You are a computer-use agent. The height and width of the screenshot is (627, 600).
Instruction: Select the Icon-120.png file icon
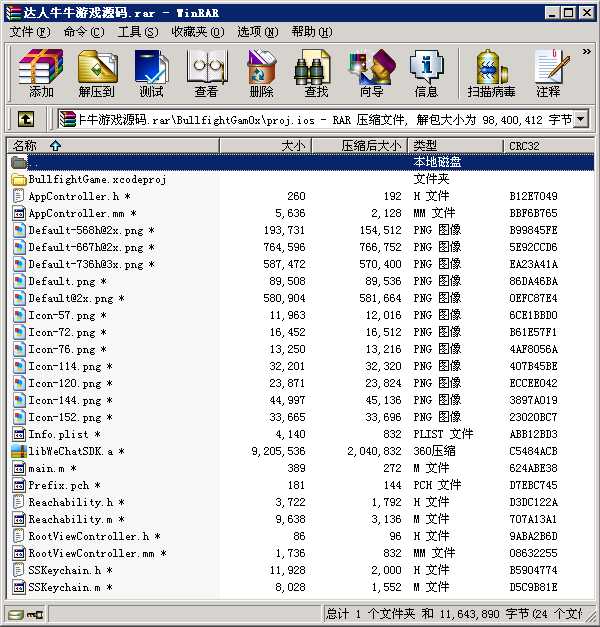18,383
